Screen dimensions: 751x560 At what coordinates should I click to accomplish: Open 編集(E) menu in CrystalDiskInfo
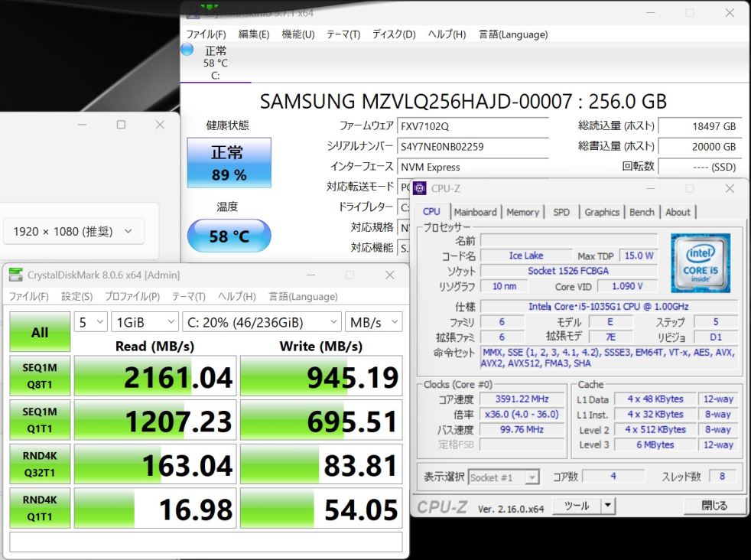pyautogui.click(x=254, y=34)
